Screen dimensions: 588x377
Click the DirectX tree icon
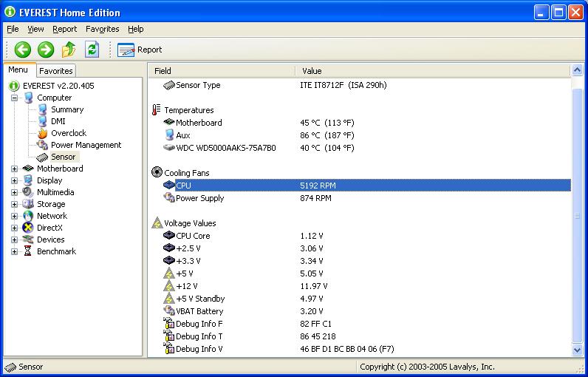pos(28,228)
